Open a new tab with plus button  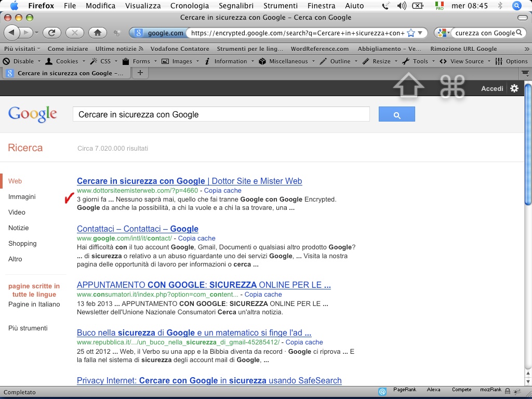(140, 73)
